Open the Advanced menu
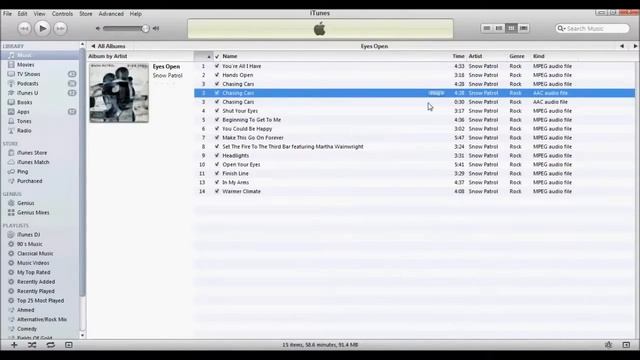This screenshot has width=640, height=360. (111, 13)
